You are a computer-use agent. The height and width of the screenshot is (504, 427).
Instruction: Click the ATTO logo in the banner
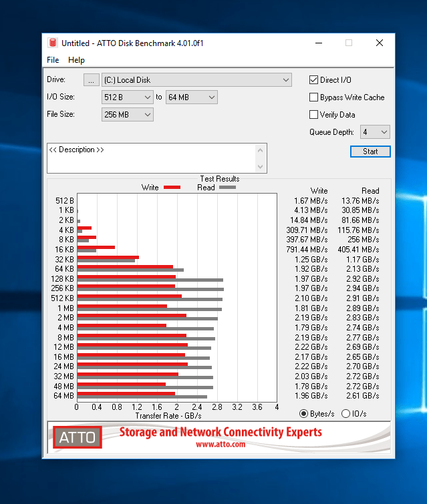[78, 438]
